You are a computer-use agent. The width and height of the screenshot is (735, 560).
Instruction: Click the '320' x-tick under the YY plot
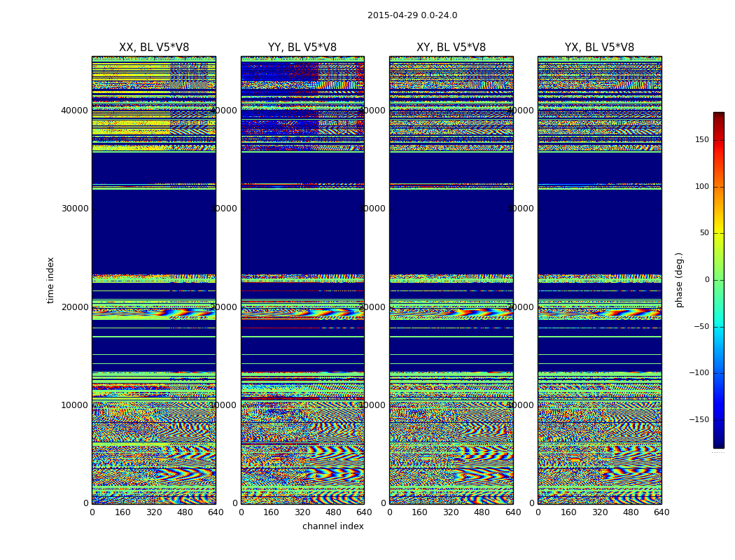point(302,512)
